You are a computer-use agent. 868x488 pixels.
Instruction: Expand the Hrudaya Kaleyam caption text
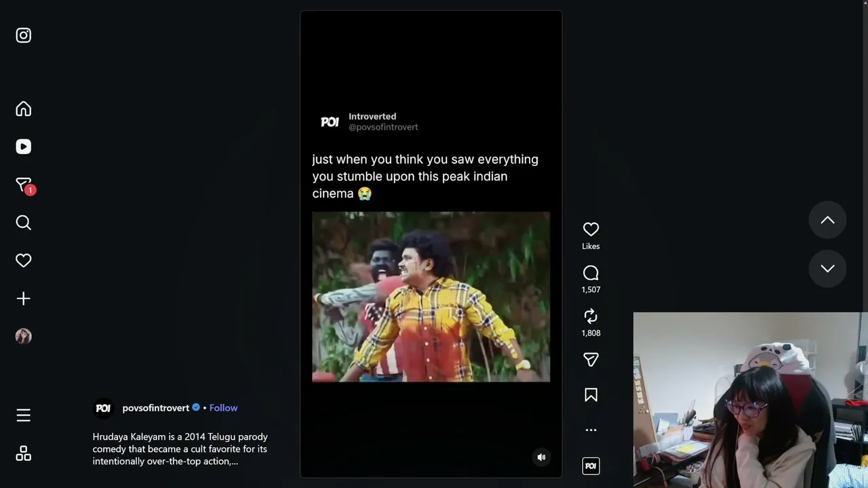tap(180, 449)
